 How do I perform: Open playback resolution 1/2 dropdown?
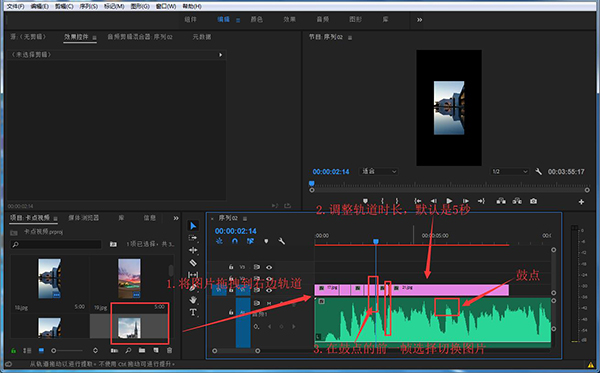(510, 171)
